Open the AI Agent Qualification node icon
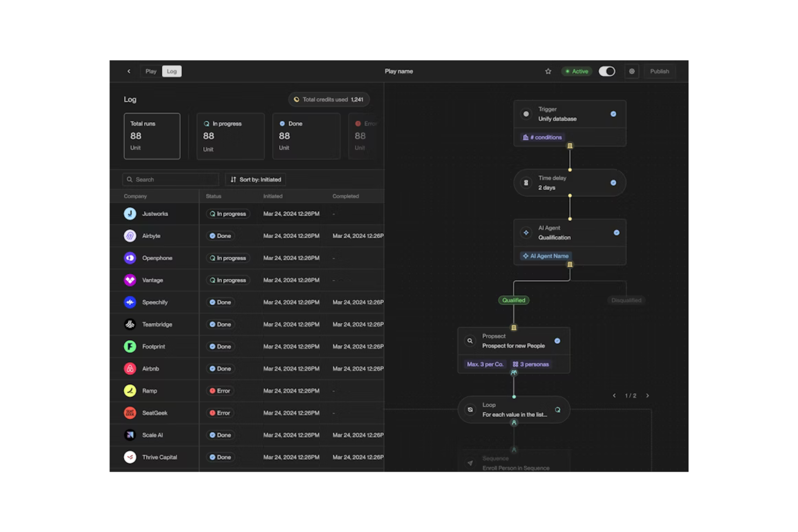 (x=526, y=232)
